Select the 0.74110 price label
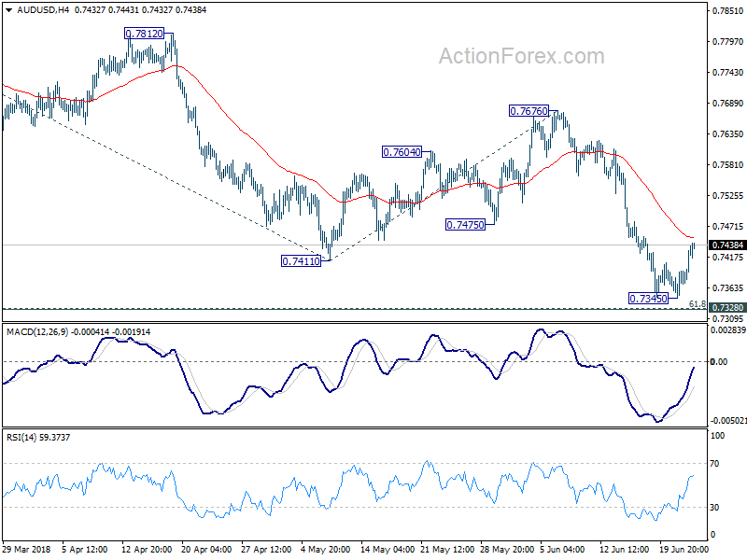This screenshot has height=560, width=747. click(301, 261)
